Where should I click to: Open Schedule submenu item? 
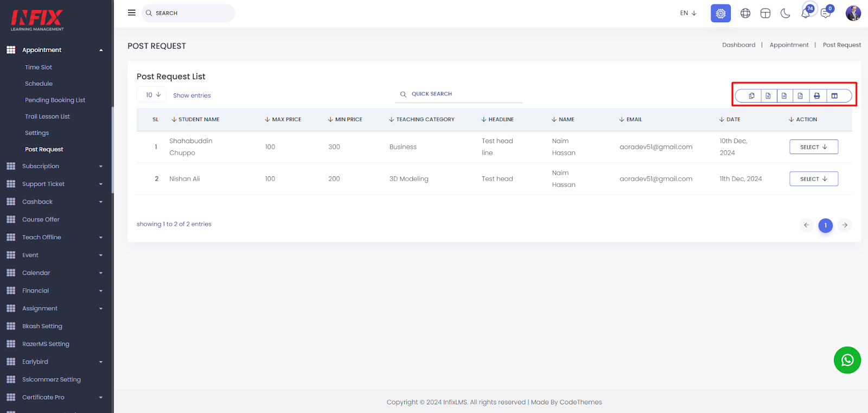[x=39, y=84]
